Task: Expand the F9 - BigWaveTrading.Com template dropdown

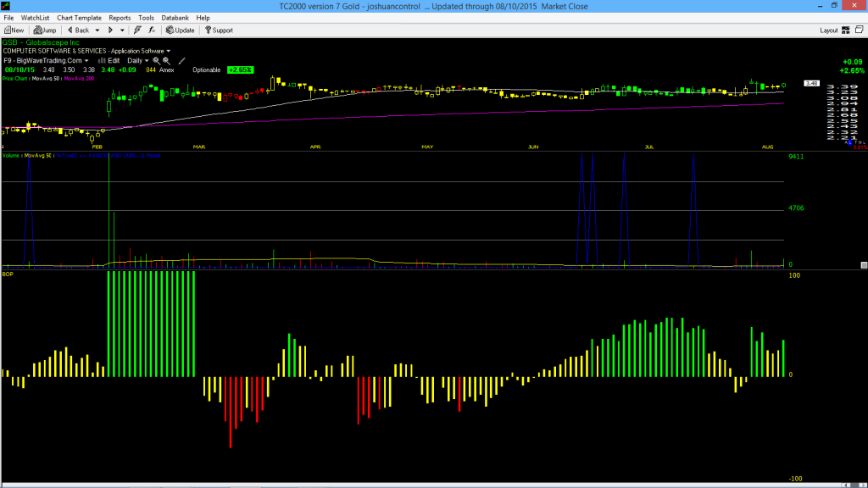Action: pos(46,61)
